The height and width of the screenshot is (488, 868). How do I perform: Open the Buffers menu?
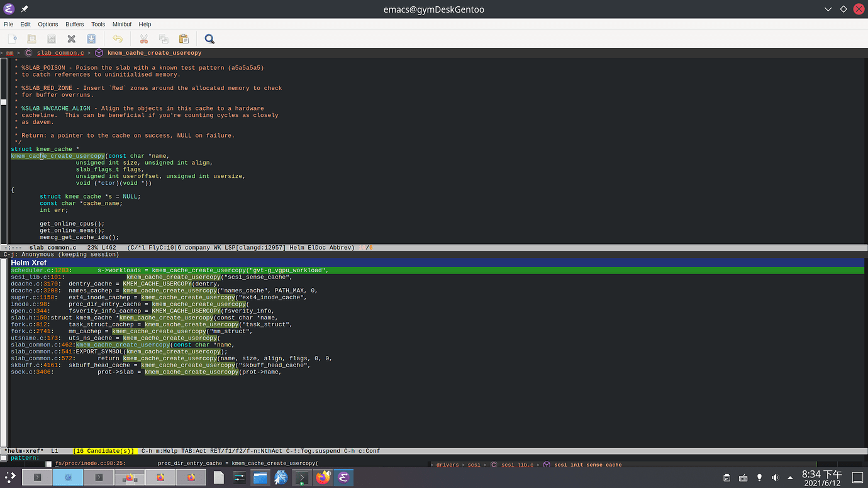click(74, 25)
